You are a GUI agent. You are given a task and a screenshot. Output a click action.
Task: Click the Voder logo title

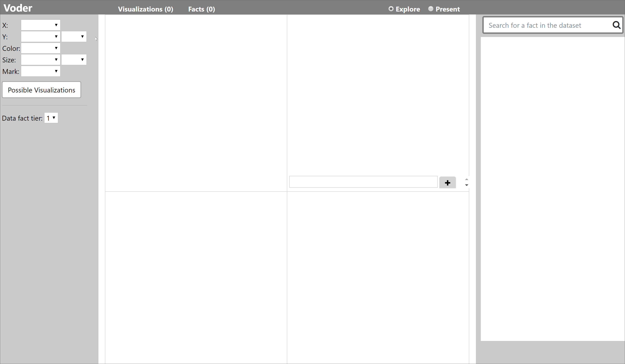pos(18,8)
